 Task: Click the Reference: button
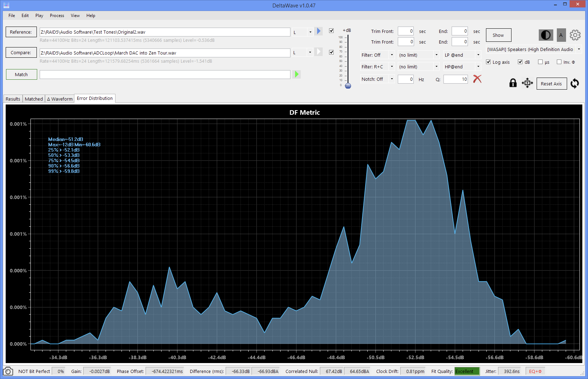point(21,32)
